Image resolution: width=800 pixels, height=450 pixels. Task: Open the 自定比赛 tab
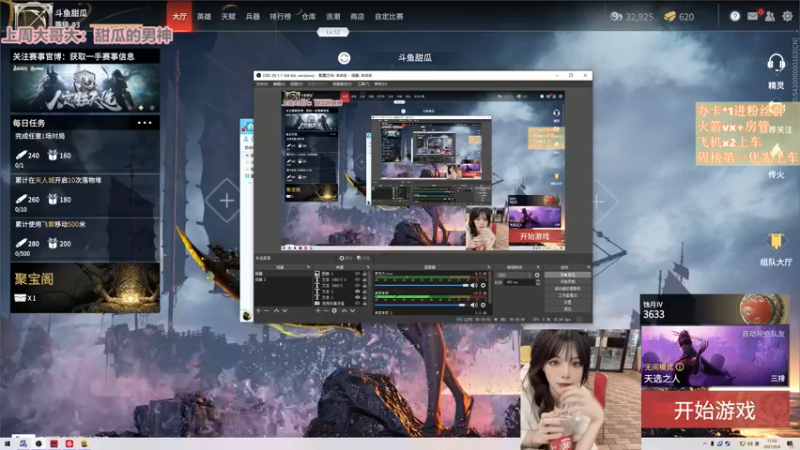click(x=389, y=16)
